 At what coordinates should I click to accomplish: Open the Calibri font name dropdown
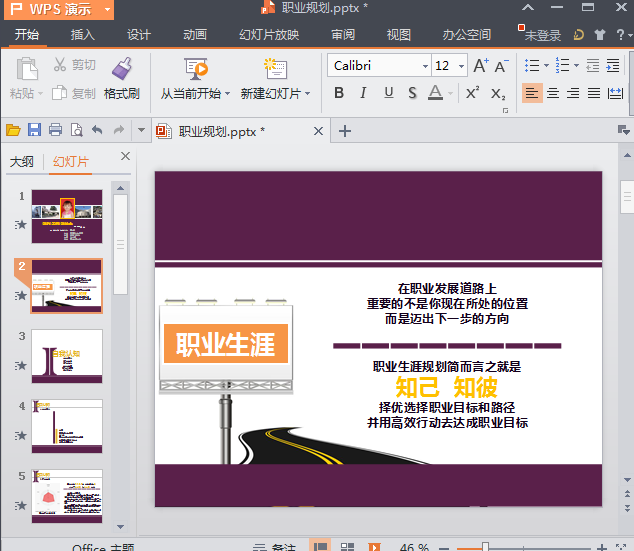point(424,66)
